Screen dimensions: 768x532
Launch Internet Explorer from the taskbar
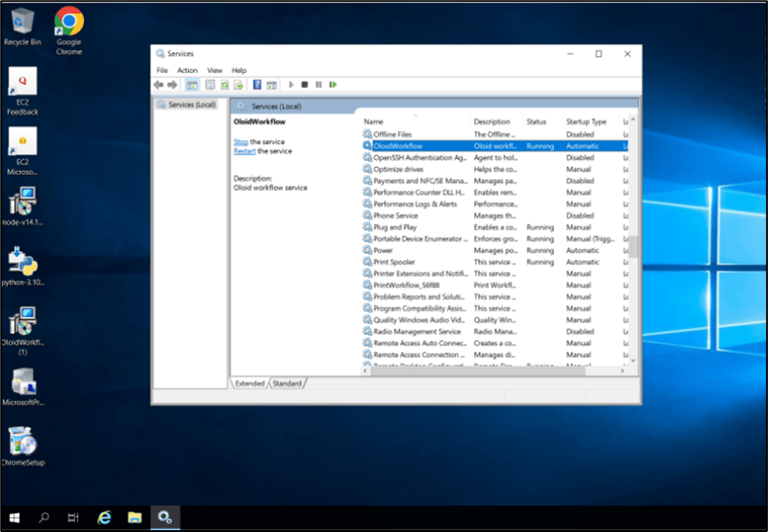(104, 518)
